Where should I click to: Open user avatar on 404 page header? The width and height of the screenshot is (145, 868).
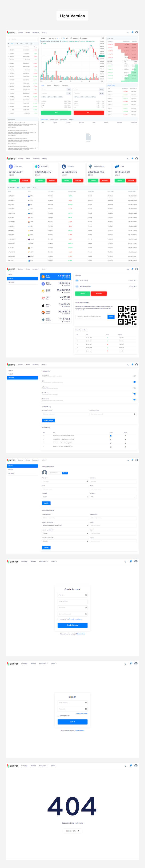pyautogui.click(x=136, y=766)
